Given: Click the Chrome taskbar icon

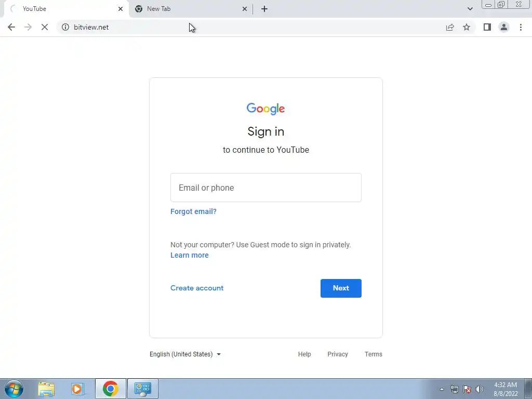Looking at the screenshot, I should tap(111, 389).
